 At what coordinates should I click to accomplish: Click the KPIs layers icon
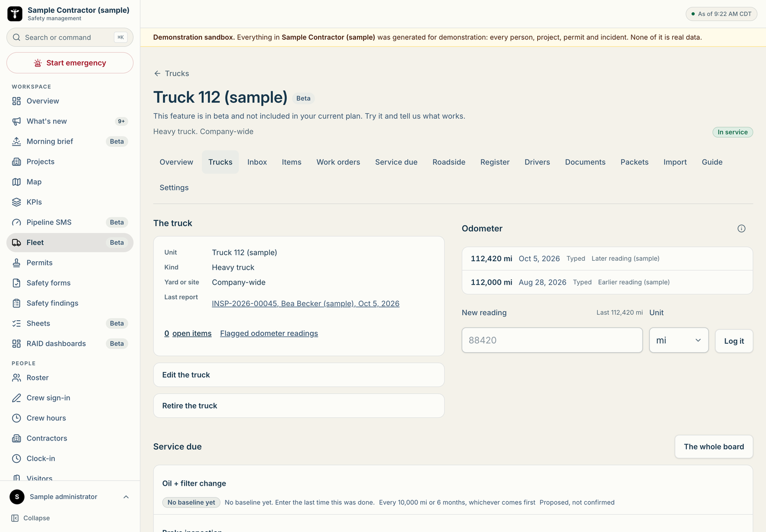(x=16, y=202)
